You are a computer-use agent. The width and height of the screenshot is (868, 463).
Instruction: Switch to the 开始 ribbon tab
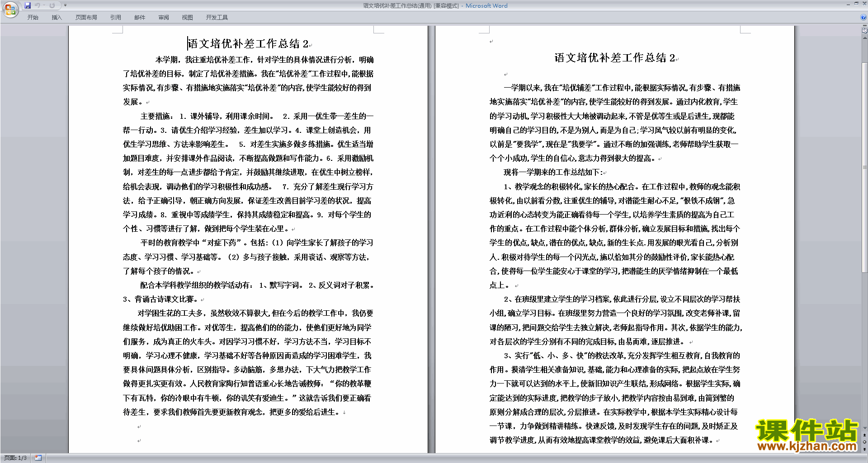(33, 18)
